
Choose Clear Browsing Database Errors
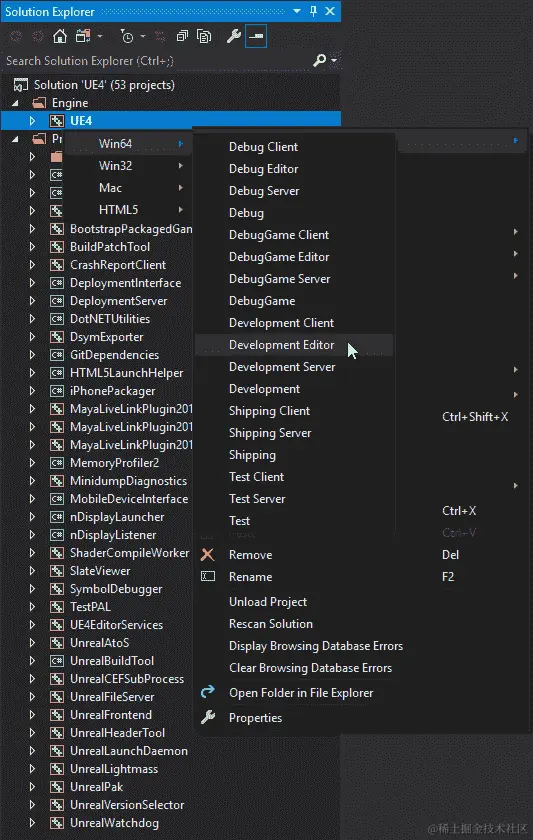310,668
